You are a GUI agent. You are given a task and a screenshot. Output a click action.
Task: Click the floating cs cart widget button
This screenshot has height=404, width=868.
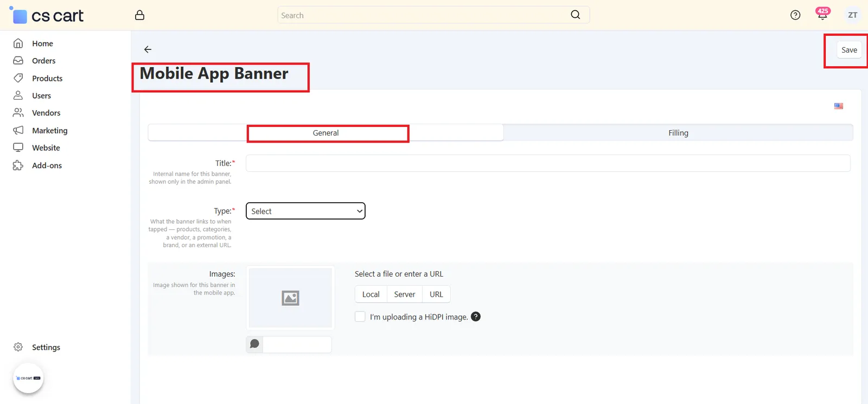(x=28, y=378)
